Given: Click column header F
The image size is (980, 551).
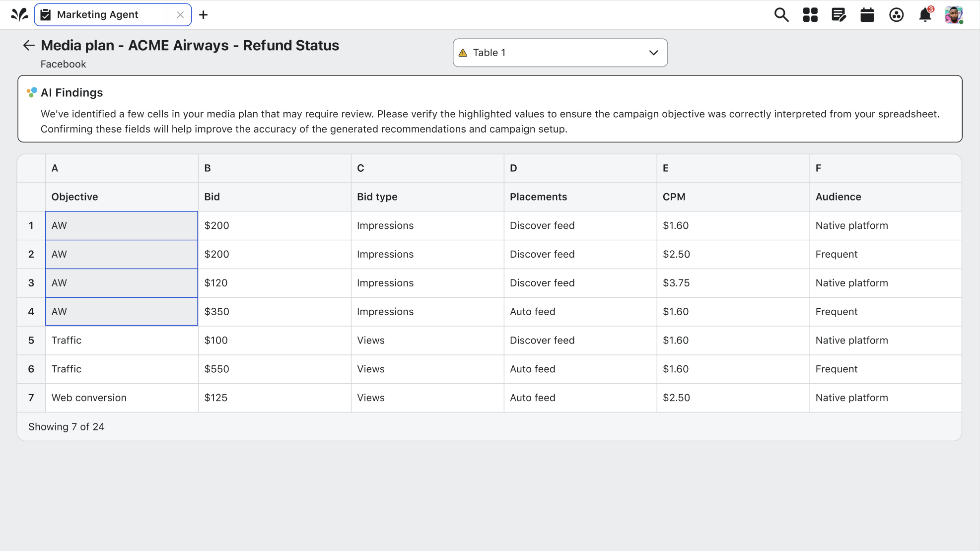Looking at the screenshot, I should (886, 168).
